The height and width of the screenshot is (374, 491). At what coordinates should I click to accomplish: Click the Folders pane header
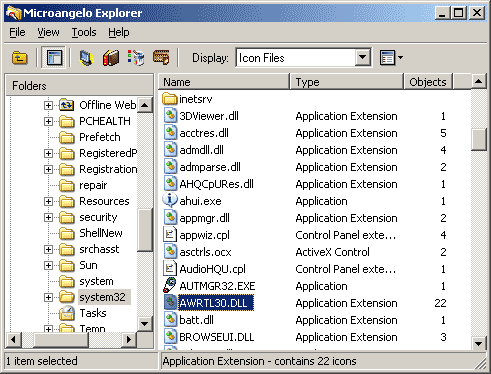tap(79, 86)
